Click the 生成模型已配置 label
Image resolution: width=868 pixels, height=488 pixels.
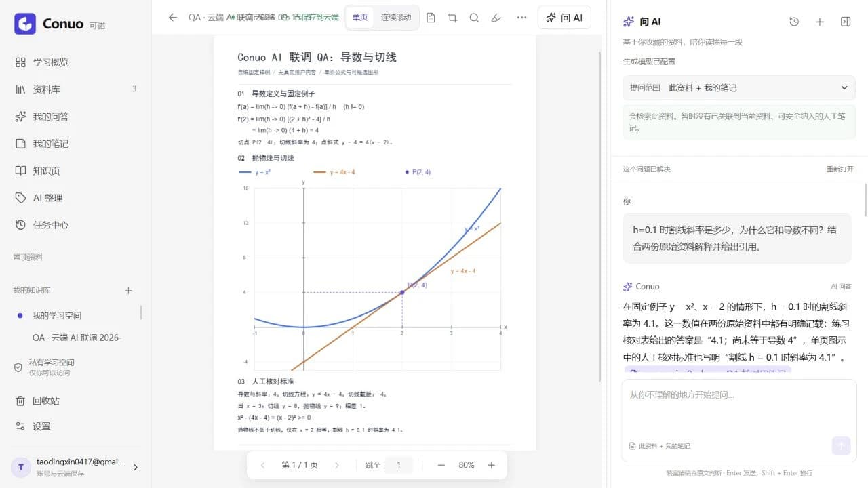coord(649,62)
